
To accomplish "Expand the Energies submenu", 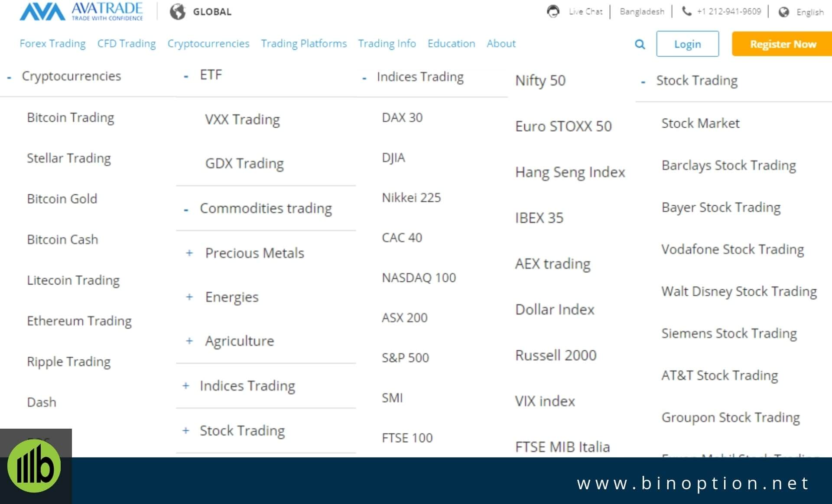I will [x=189, y=297].
